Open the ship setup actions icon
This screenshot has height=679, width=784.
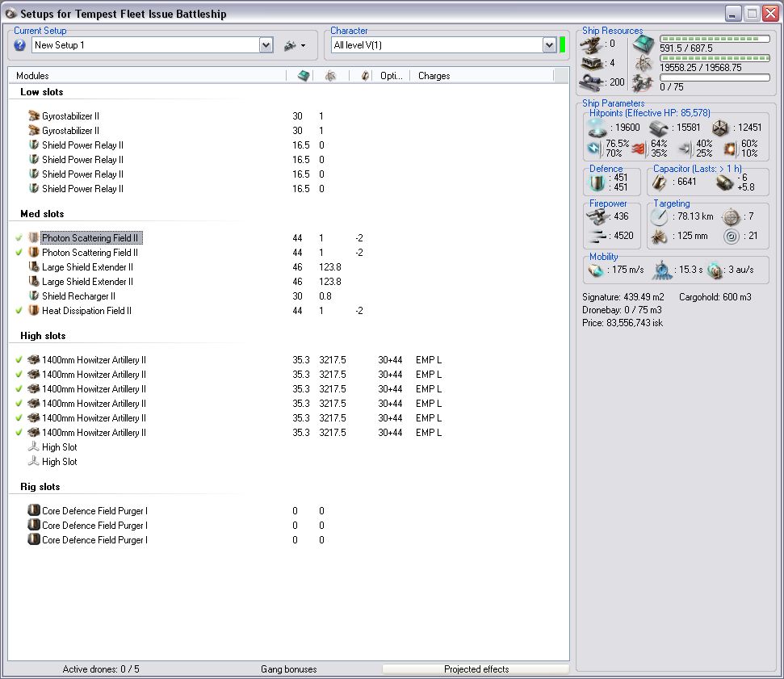[290, 45]
